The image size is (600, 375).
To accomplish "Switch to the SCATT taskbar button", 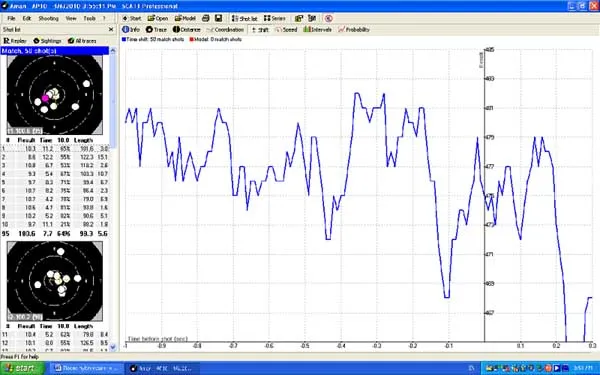I will click(162, 368).
